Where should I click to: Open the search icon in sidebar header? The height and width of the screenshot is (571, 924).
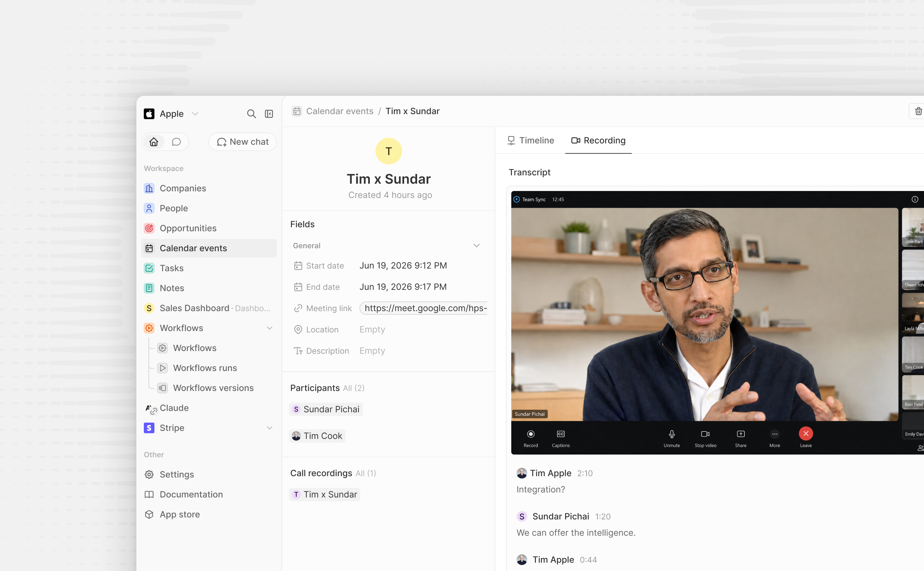pyautogui.click(x=251, y=114)
